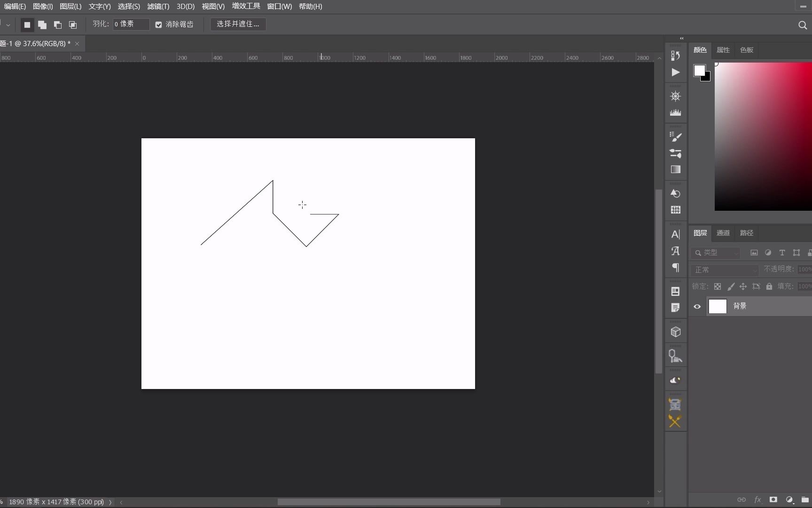Open the Gradients panel icon

[675, 169]
